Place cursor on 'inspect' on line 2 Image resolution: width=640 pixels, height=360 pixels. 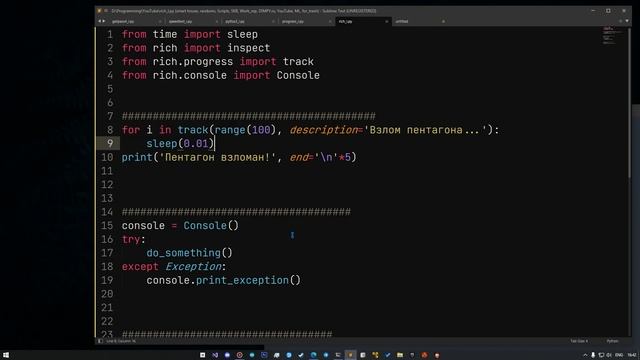[249, 48]
